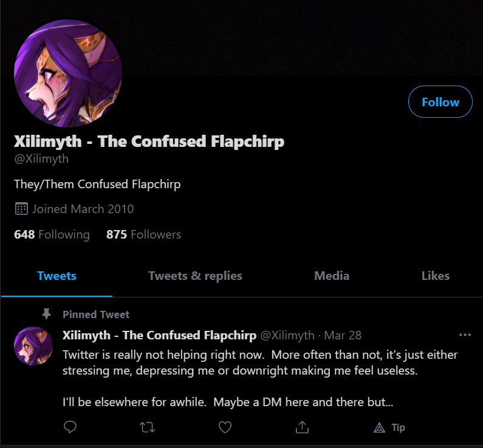Click the tweet author name in pinned tweet
Viewport: 483px width, 448px height.
(159, 335)
